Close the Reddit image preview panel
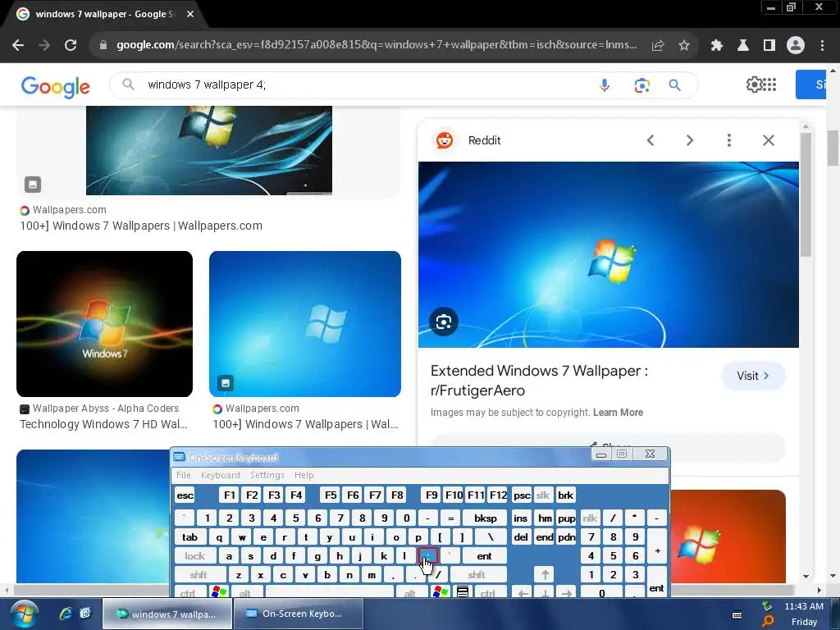Image resolution: width=840 pixels, height=630 pixels. [768, 140]
